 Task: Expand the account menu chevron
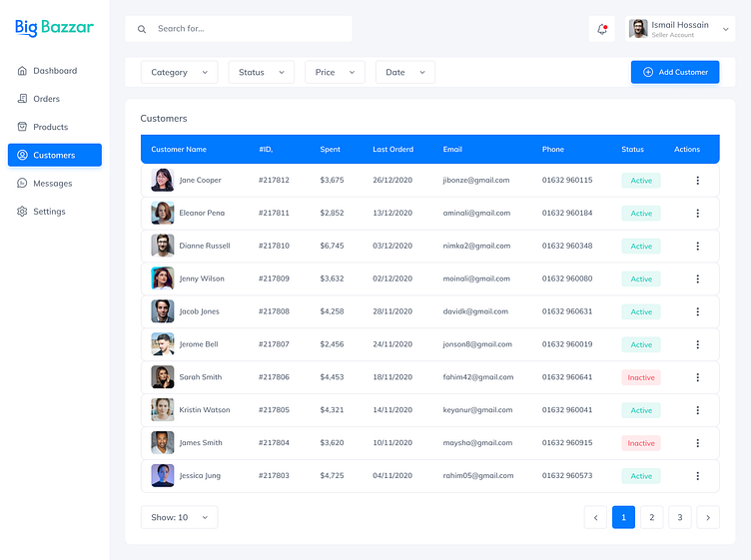[726, 29]
